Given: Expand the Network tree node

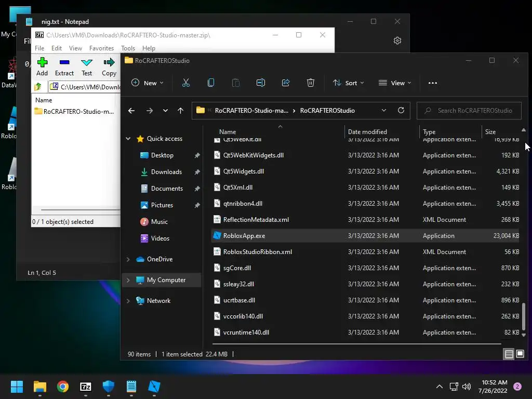Looking at the screenshot, I should (128, 301).
